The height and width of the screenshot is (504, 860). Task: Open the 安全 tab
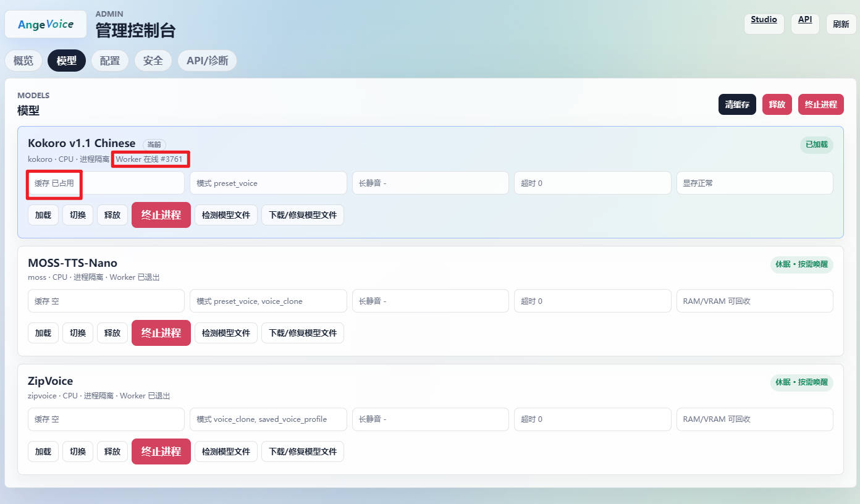pos(153,61)
